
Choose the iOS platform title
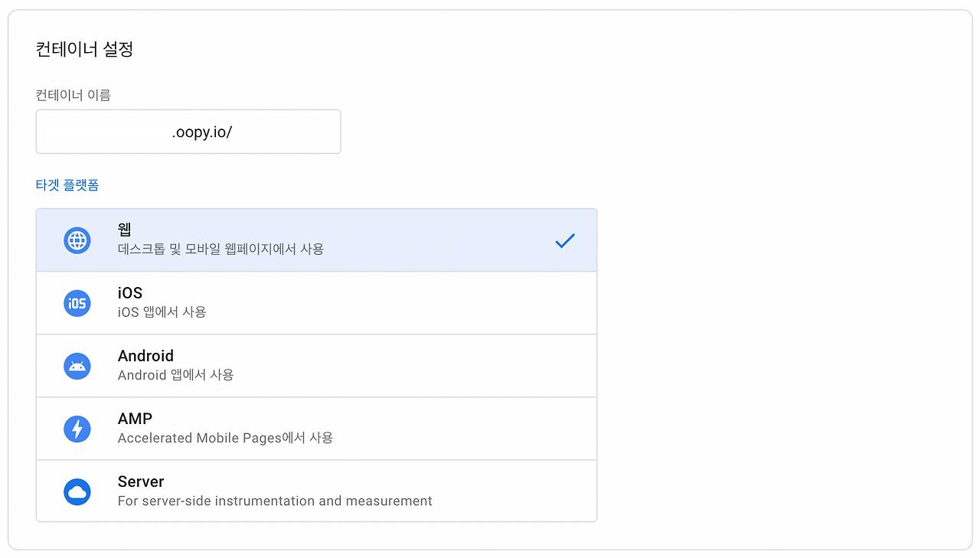130,292
